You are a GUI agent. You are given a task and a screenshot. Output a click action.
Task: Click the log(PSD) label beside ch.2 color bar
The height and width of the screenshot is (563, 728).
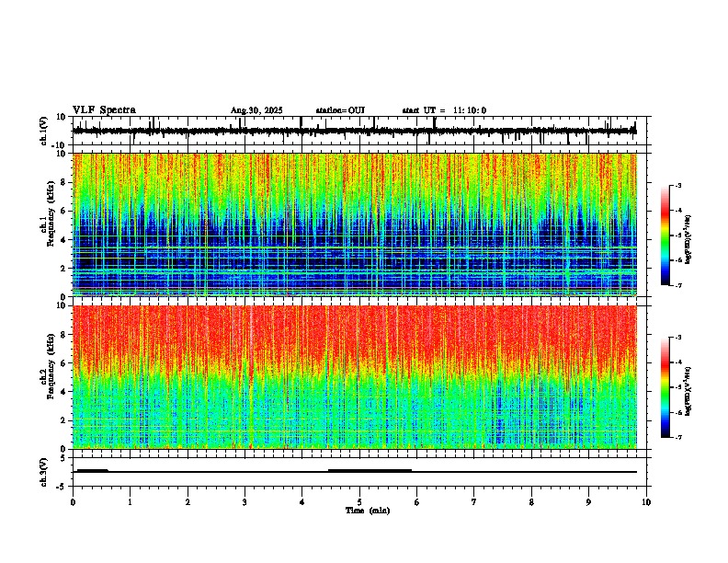coord(688,391)
